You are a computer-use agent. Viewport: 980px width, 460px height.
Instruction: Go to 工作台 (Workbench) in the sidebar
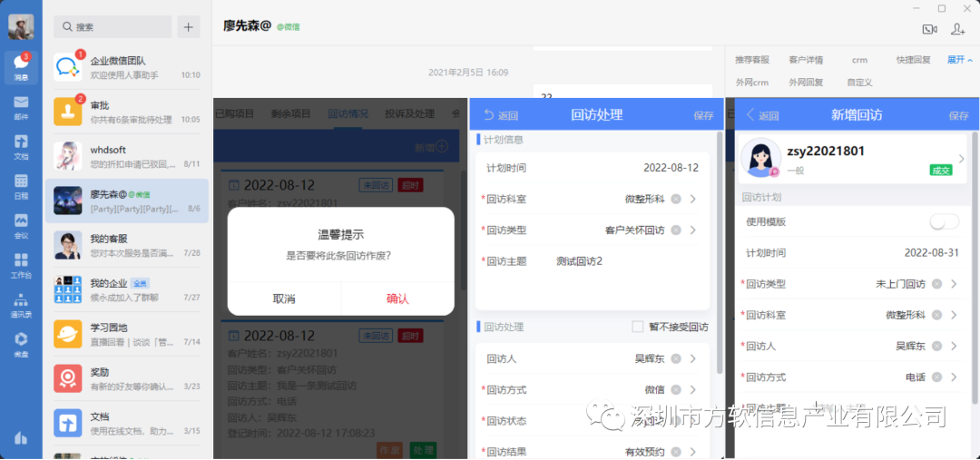pyautogui.click(x=21, y=264)
